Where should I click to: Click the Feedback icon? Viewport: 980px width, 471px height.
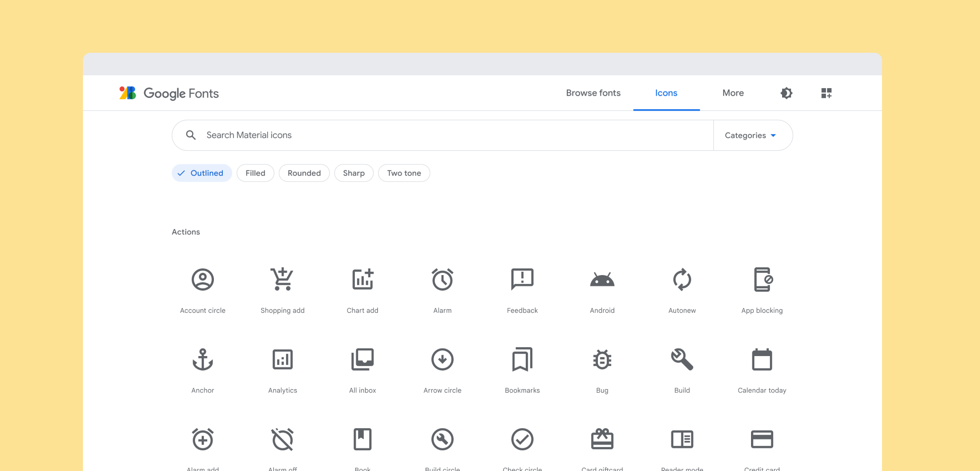(x=522, y=279)
